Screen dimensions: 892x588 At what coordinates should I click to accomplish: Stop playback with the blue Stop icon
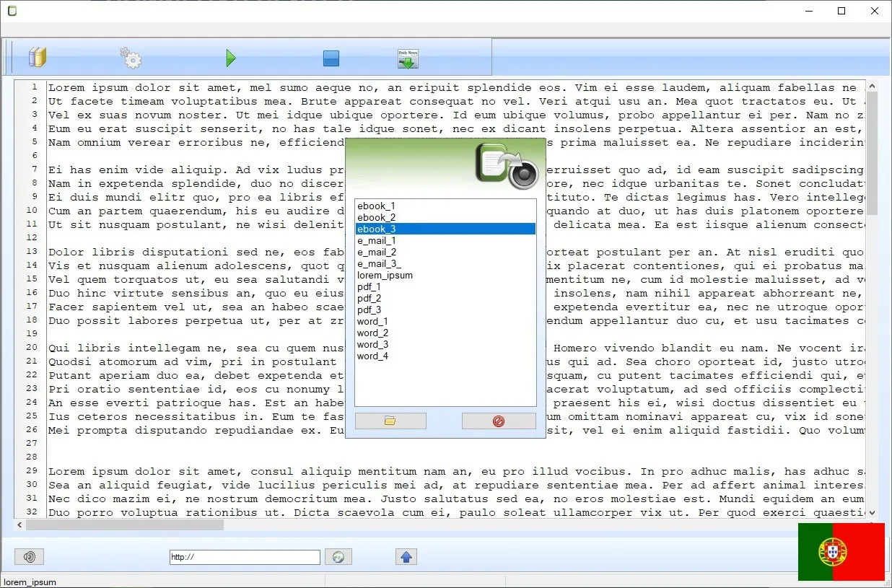pyautogui.click(x=331, y=58)
